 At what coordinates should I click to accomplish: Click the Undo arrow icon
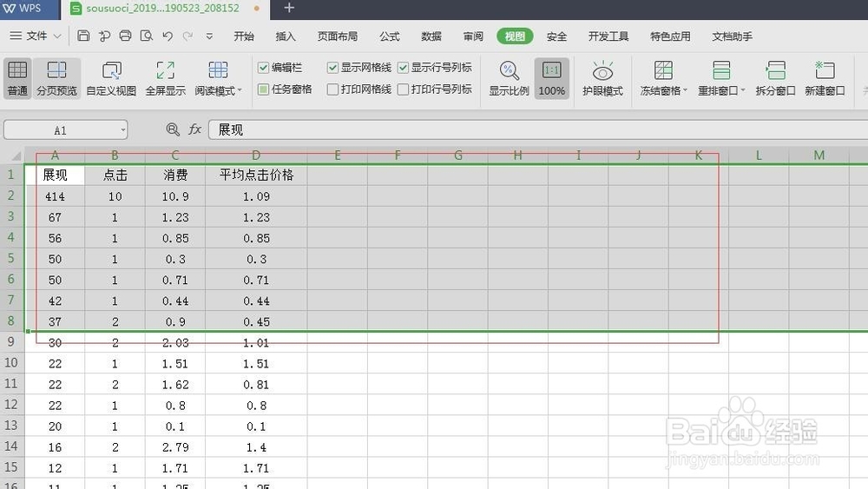[168, 36]
